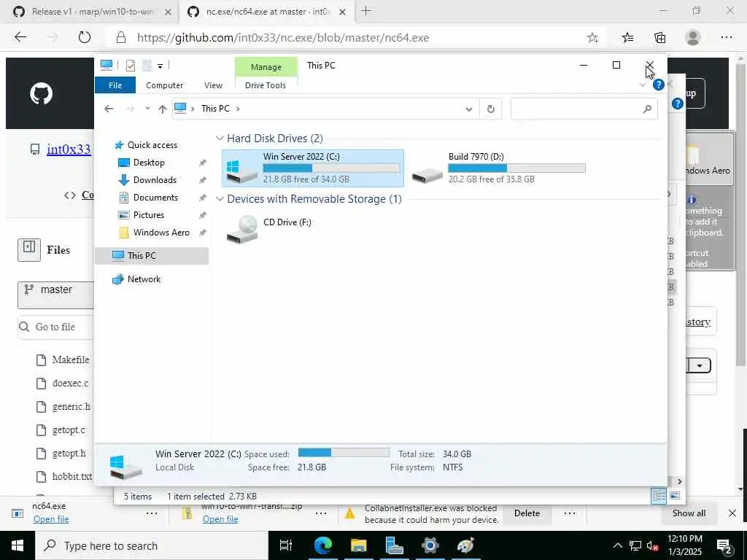Click the Explorer search box
Screen dimensions: 747x560
[x=584, y=109]
